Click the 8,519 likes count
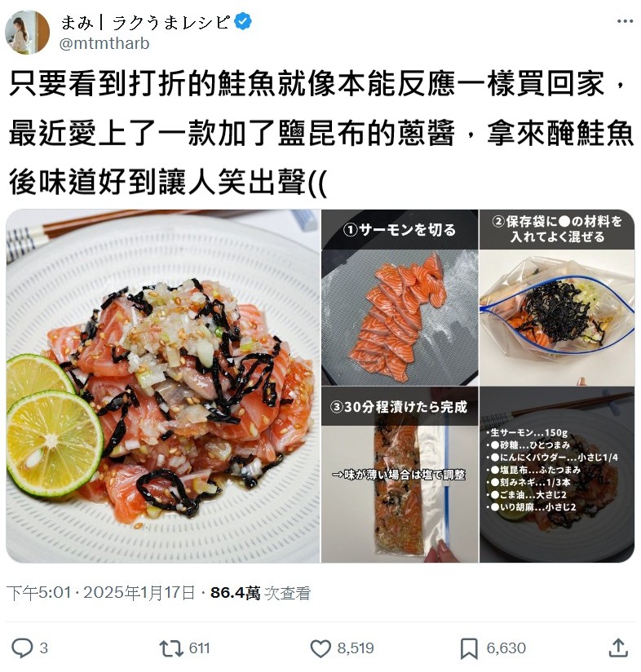641x672 pixels. 356,648
